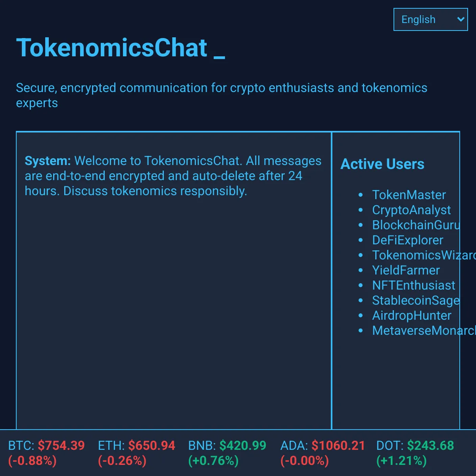The width and height of the screenshot is (476, 476).
Task: Open DeFiExplorer's profile
Action: coord(407,240)
